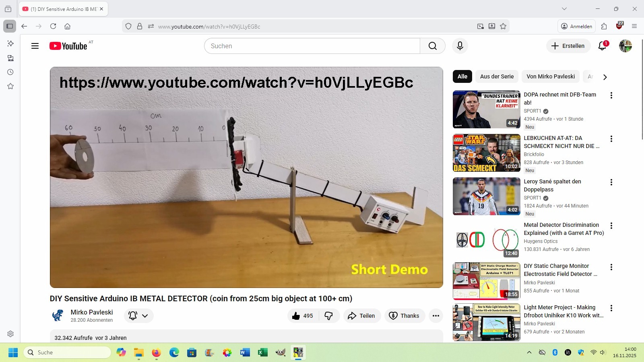This screenshot has width=644, height=362.
Task: Click the search magnifier button
Action: point(432,46)
